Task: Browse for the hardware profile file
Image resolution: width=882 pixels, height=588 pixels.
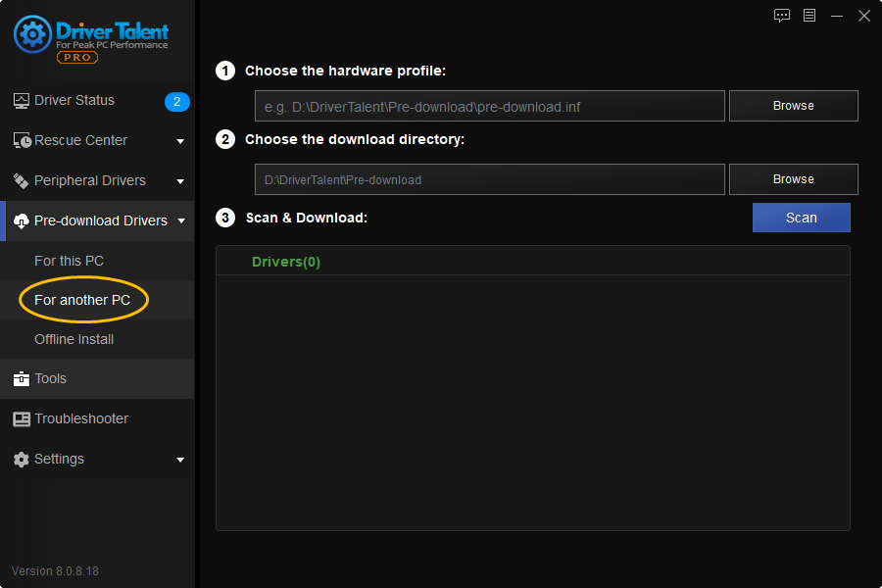Action: point(793,106)
